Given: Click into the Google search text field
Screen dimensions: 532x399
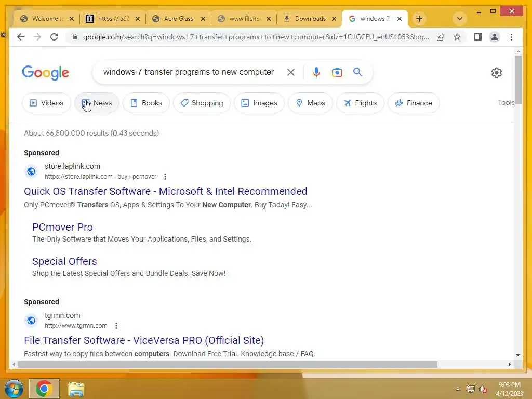Looking at the screenshot, I should point(188,72).
